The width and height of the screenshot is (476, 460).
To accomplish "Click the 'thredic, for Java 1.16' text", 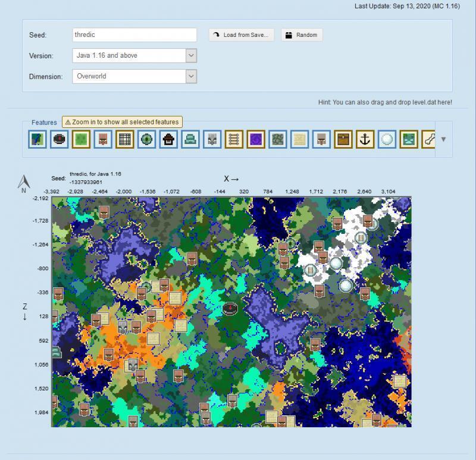I will [95, 174].
